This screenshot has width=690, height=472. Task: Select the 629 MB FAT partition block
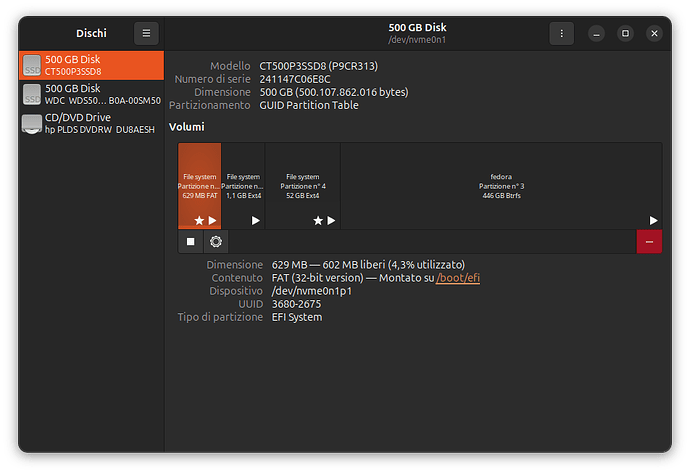pos(199,186)
